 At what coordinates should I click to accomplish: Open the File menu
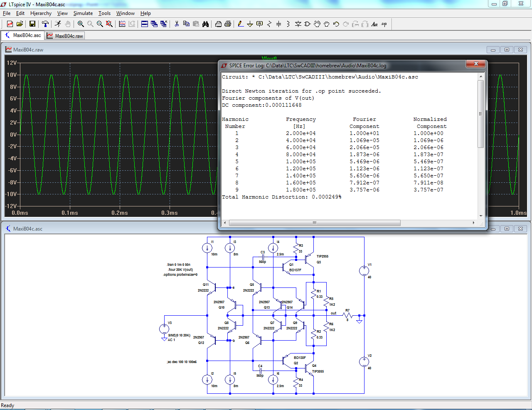[x=7, y=13]
